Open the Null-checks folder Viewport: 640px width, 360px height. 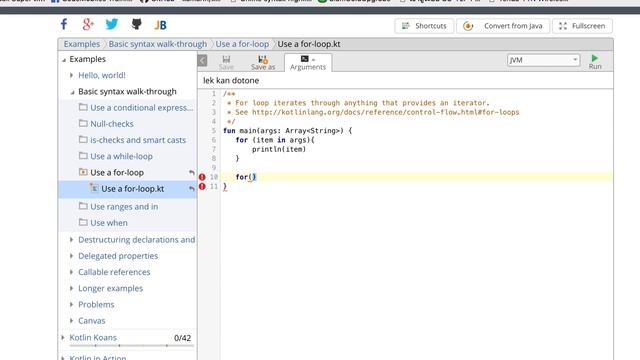(x=111, y=124)
